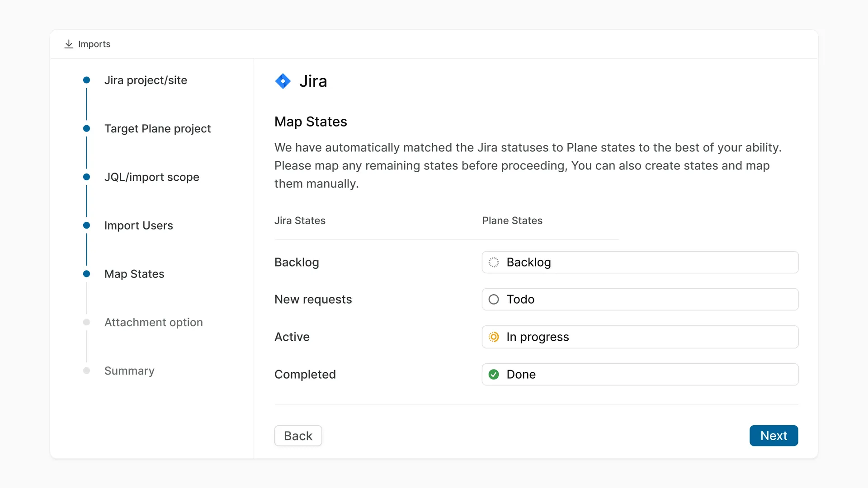Click the Jira States column header
The width and height of the screenshot is (868, 488).
(x=300, y=221)
